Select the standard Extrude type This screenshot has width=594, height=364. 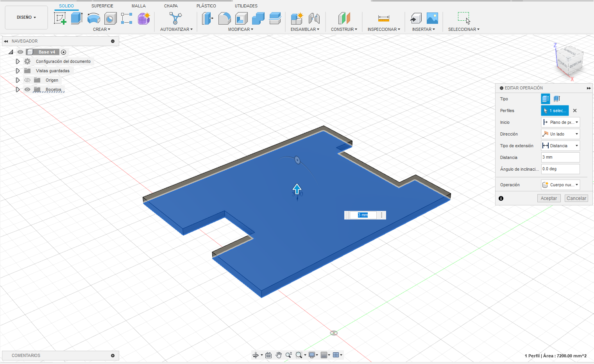(546, 99)
